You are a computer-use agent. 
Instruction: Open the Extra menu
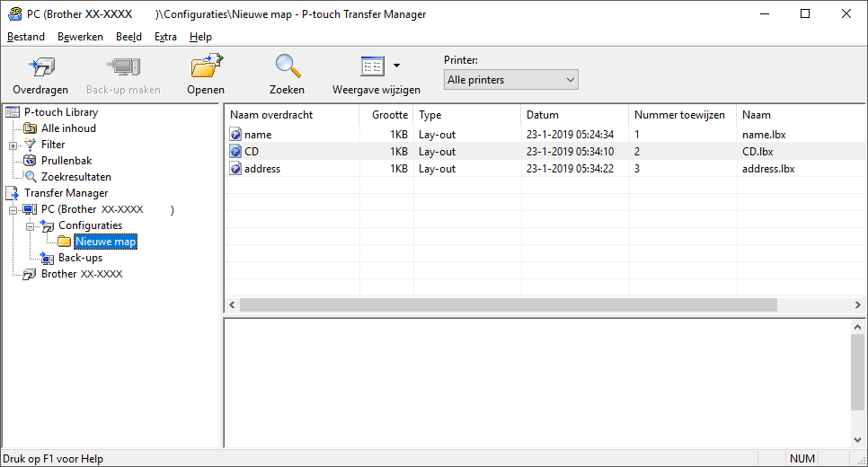click(x=165, y=37)
